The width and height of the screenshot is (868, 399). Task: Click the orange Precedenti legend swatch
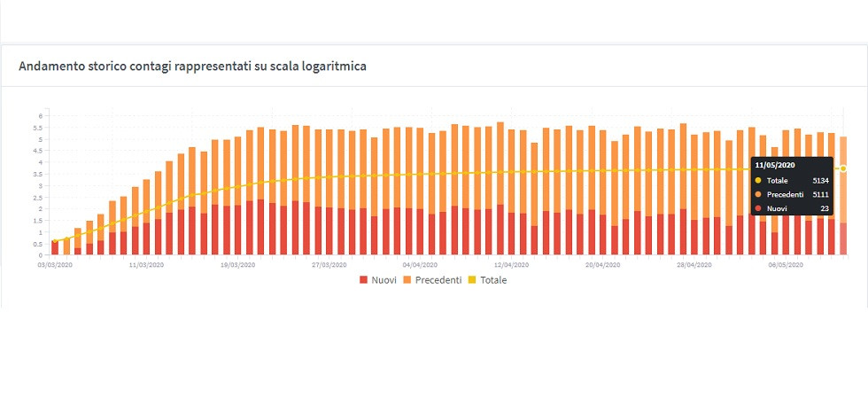click(407, 280)
